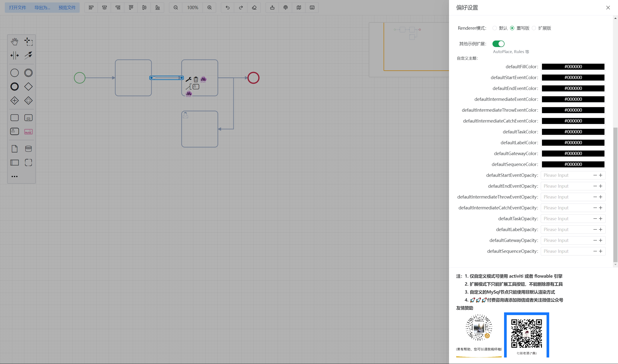
Task: Open more palette tools with ellipsis
Action: pos(14,177)
